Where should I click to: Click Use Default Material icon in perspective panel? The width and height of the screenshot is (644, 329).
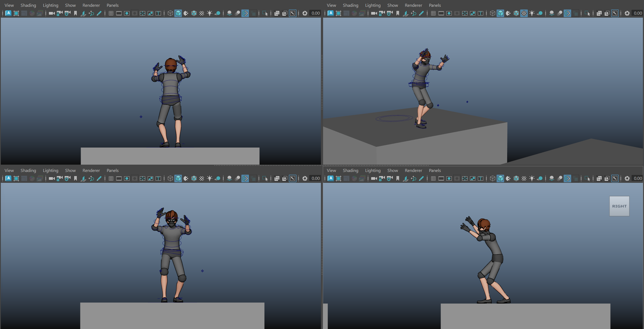coord(508,13)
